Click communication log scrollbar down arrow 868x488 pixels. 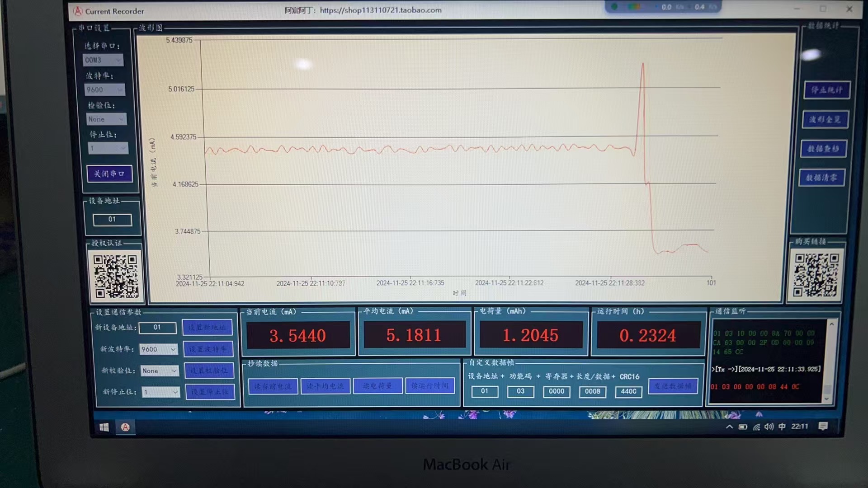(x=827, y=399)
